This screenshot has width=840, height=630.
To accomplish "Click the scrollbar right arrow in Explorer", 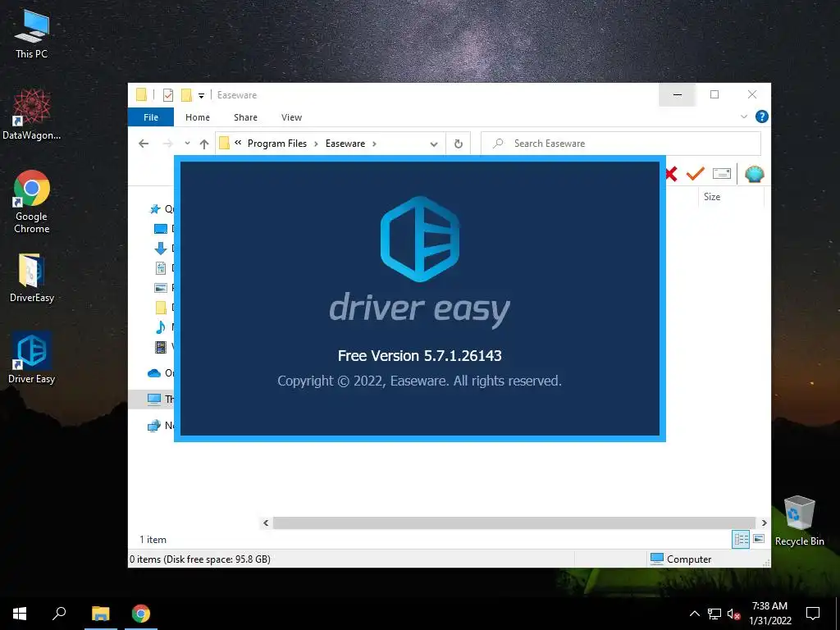I will click(764, 523).
